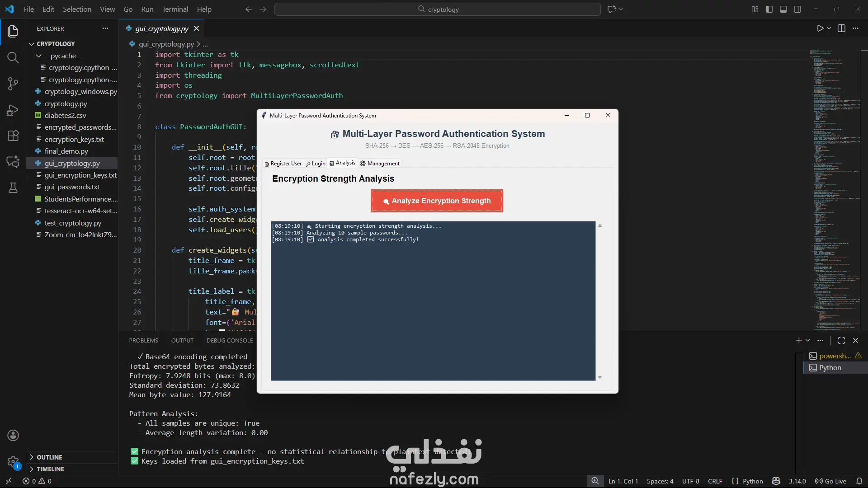Open the Terminal menu
This screenshot has width=868, height=488.
(175, 9)
